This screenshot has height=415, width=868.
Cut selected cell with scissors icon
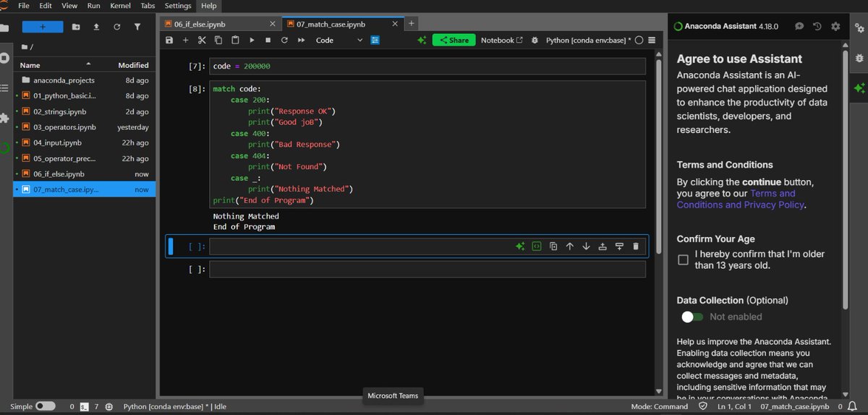click(x=202, y=40)
